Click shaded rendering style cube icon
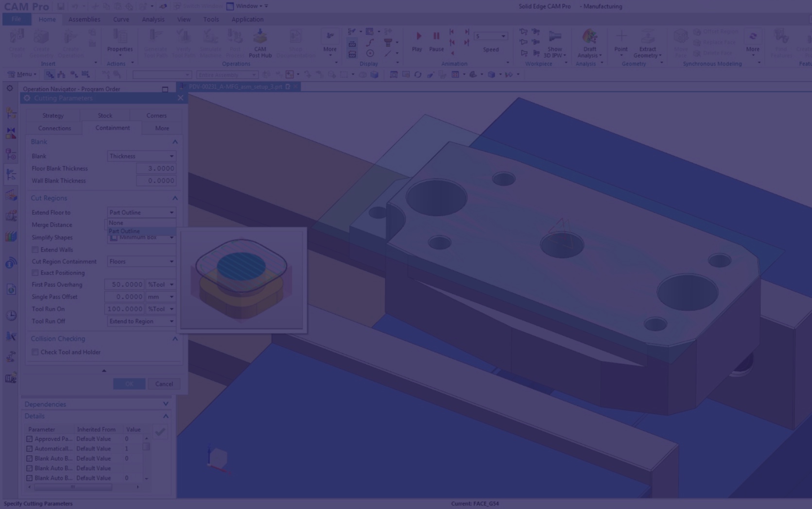The width and height of the screenshot is (812, 509). 491,74
